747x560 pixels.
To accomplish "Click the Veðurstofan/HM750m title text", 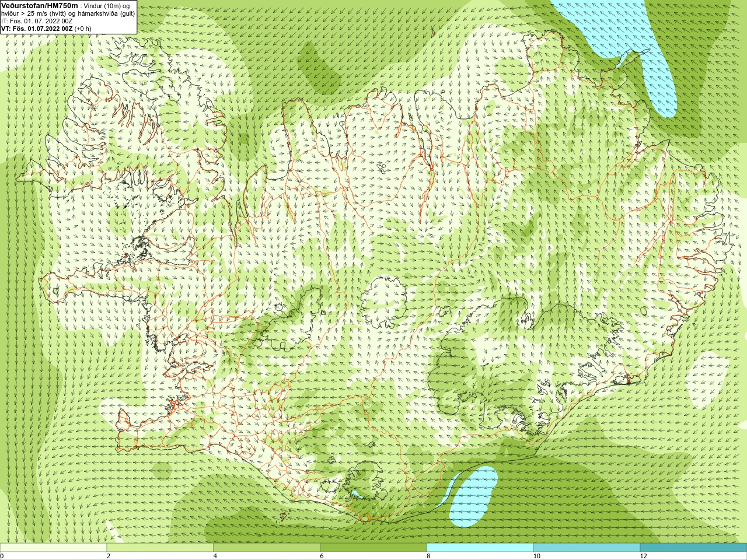I will pyautogui.click(x=40, y=5).
